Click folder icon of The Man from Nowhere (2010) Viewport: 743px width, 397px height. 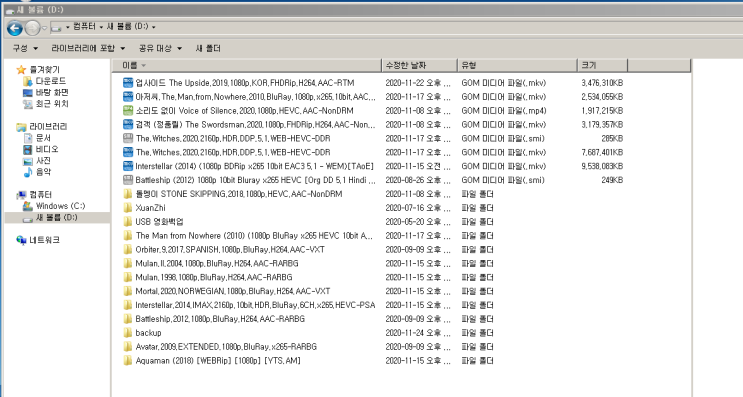[x=128, y=235]
